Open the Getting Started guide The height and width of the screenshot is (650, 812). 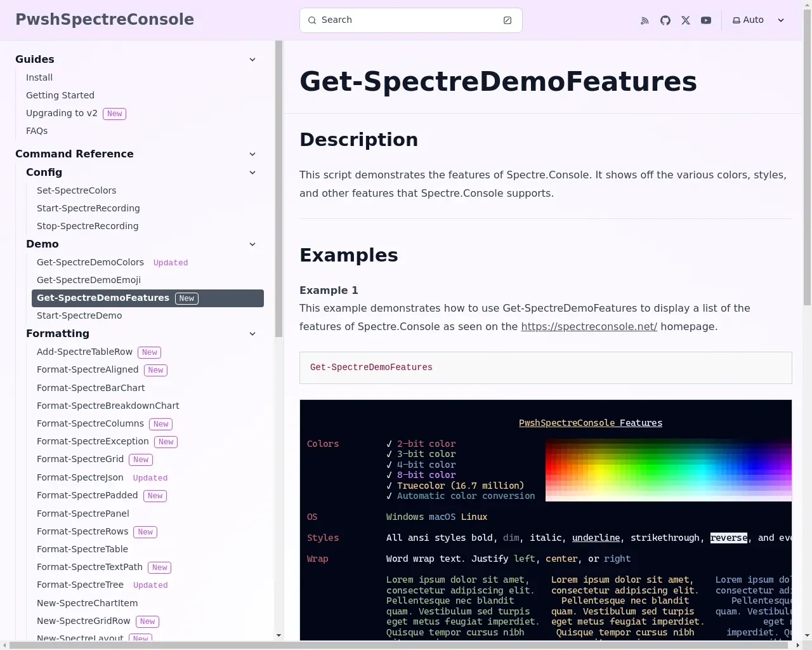60,95
